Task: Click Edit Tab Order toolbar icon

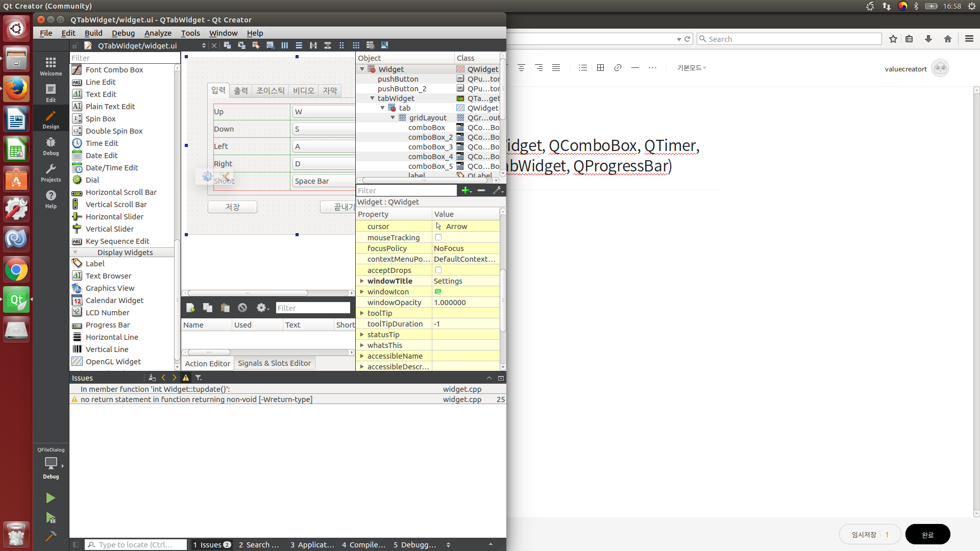Action: 270,45
